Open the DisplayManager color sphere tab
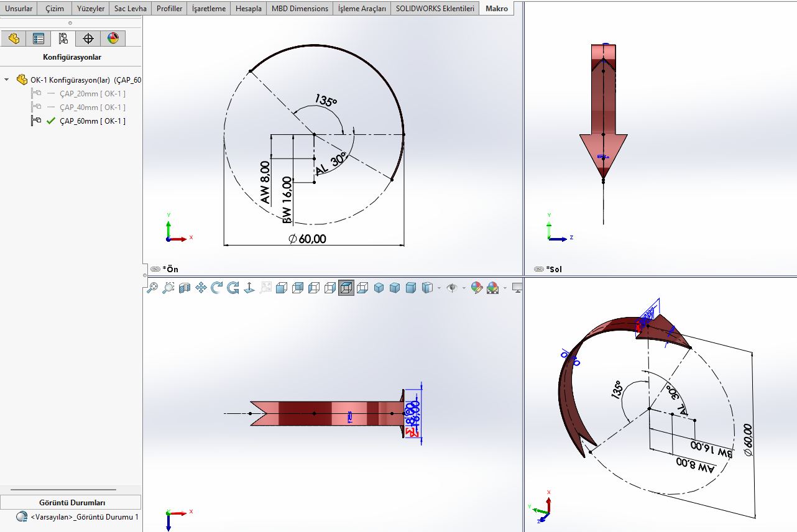This screenshot has height=532, width=797. [113, 39]
